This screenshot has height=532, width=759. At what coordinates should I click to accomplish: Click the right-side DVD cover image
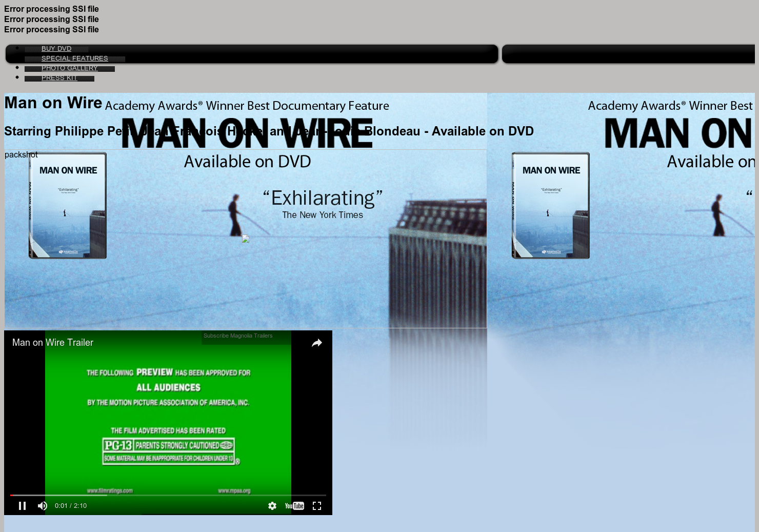(x=550, y=205)
